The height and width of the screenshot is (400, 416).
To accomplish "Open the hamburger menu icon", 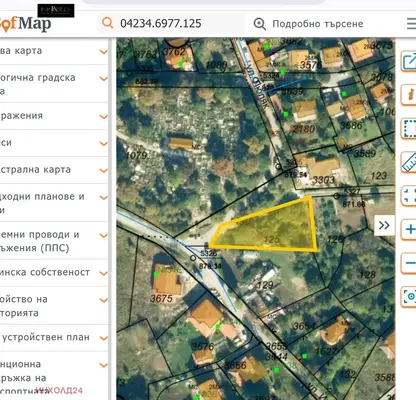I will (x=411, y=24).
